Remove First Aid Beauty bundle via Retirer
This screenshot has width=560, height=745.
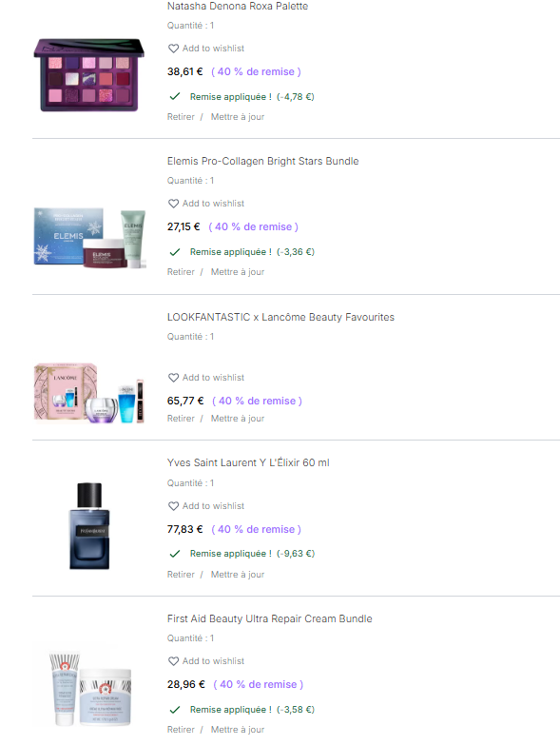pyautogui.click(x=181, y=730)
